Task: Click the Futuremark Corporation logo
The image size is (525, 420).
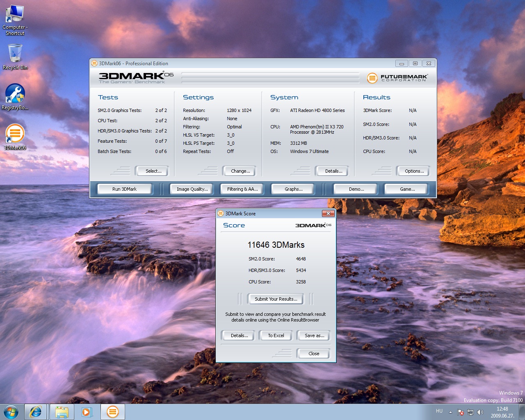Action: point(397,78)
